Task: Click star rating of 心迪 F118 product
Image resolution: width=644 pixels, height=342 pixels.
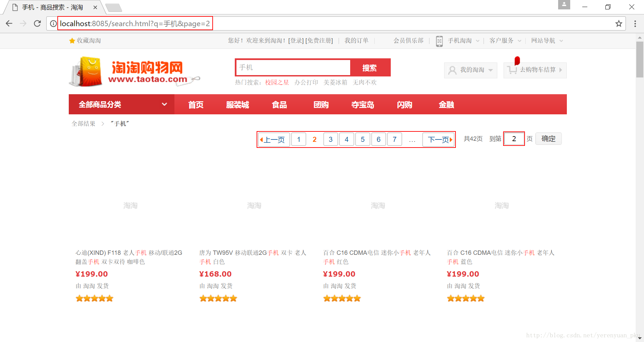Action: point(95,298)
